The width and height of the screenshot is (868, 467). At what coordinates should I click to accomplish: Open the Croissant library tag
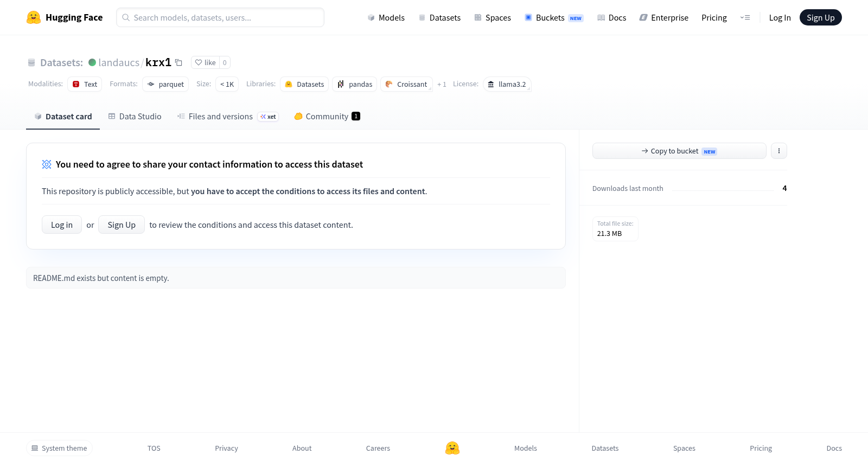pos(406,84)
